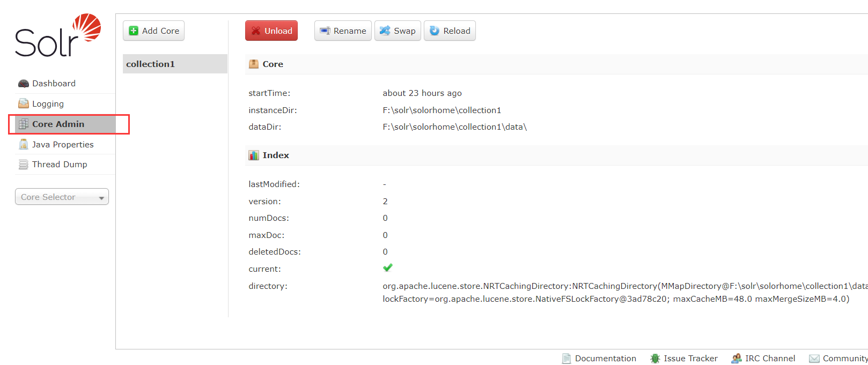Click the Core Admin building icon
Image resolution: width=868 pixels, height=365 pixels.
point(24,124)
